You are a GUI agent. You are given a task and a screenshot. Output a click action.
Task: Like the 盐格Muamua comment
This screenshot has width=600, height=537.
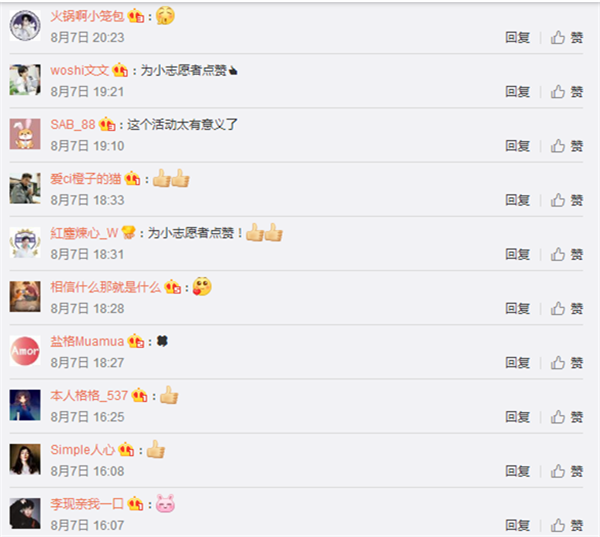[x=567, y=363]
